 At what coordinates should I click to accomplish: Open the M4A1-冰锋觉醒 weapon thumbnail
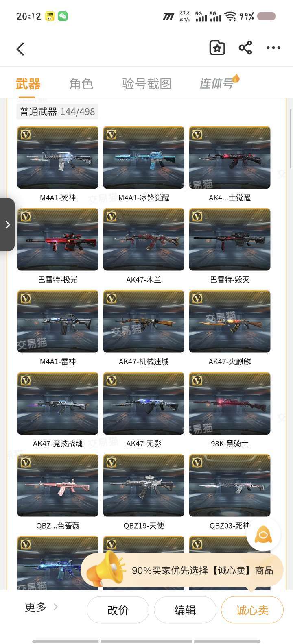coord(144,157)
